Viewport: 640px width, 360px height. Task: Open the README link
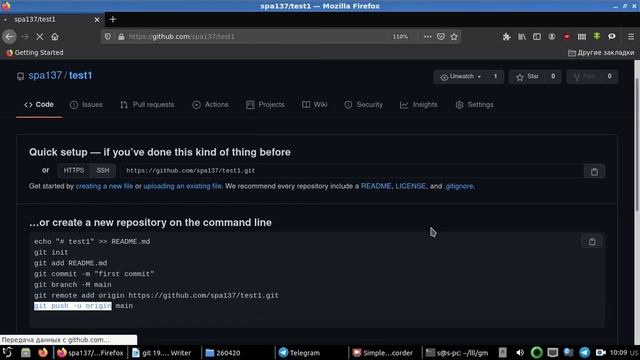[x=376, y=186]
